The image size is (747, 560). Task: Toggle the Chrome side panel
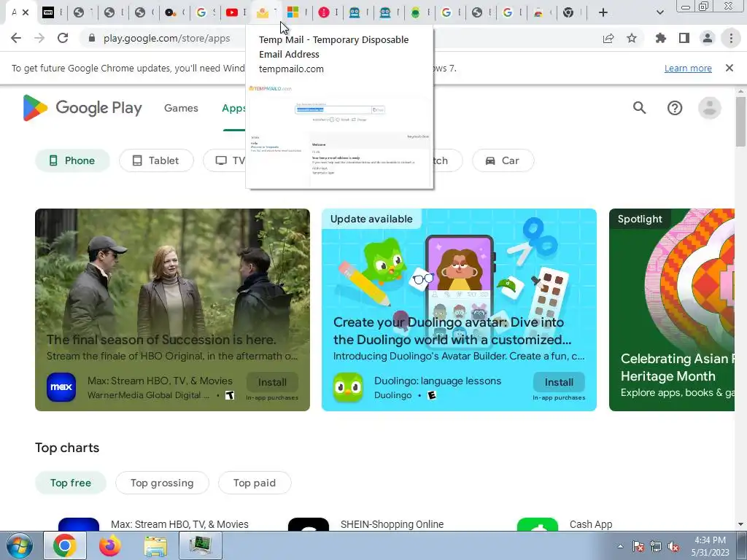684,38
